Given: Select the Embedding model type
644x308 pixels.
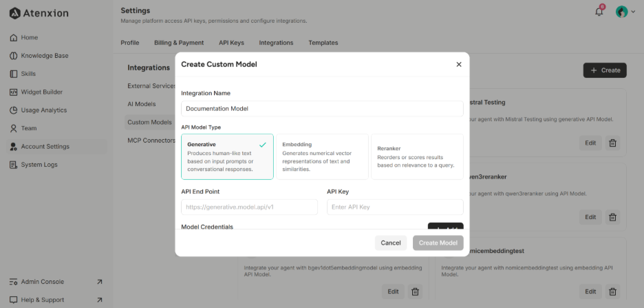Looking at the screenshot, I should [322, 156].
